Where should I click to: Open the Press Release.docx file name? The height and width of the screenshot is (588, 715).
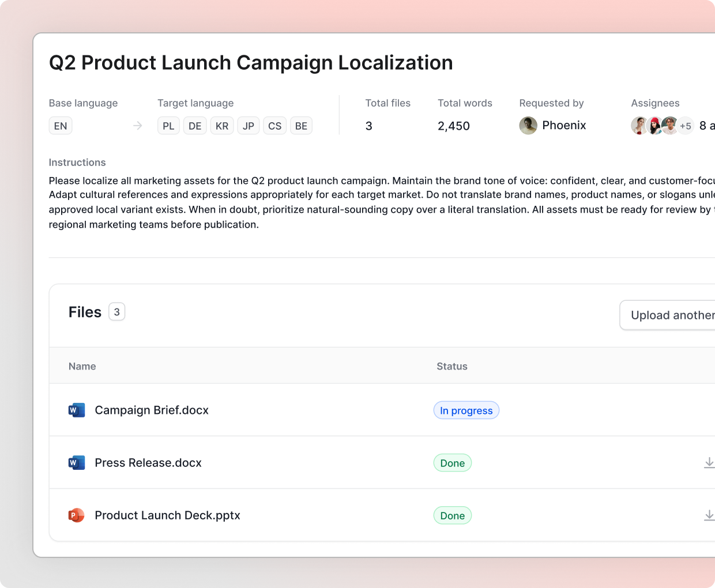(148, 462)
